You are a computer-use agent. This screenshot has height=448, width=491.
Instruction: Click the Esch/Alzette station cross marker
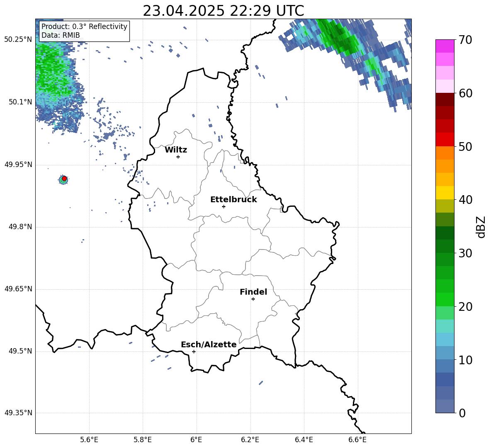194,351
